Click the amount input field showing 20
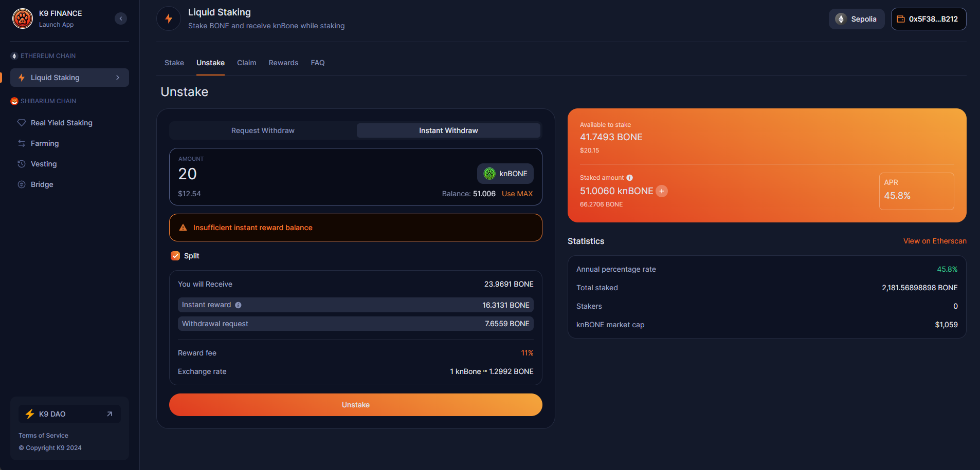Image resolution: width=980 pixels, height=470 pixels. [308, 174]
